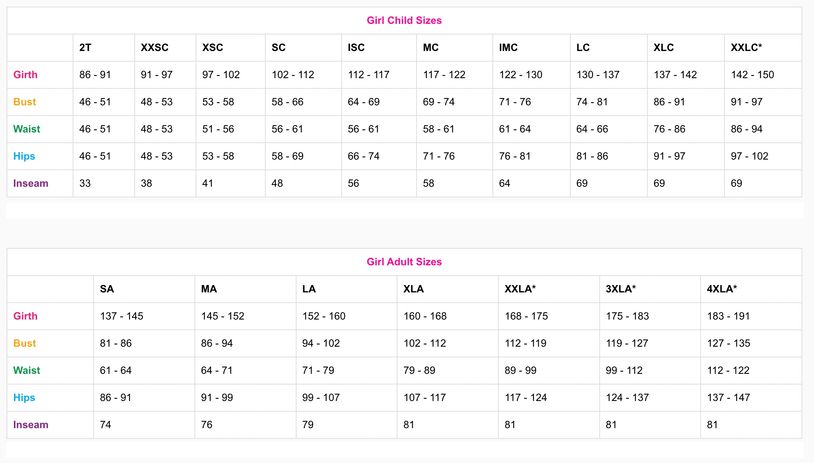
Task: Click the purple Inseam label in adult table
Action: pos(31,425)
